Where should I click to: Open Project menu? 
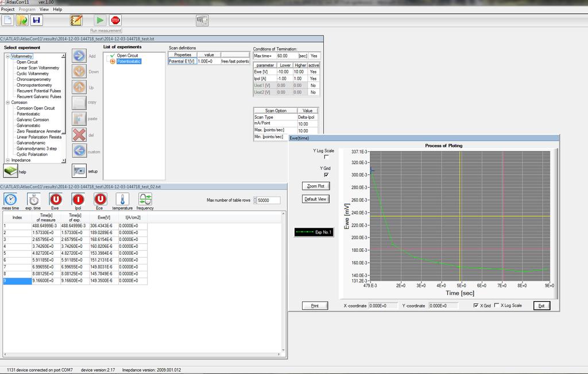[x=7, y=9]
